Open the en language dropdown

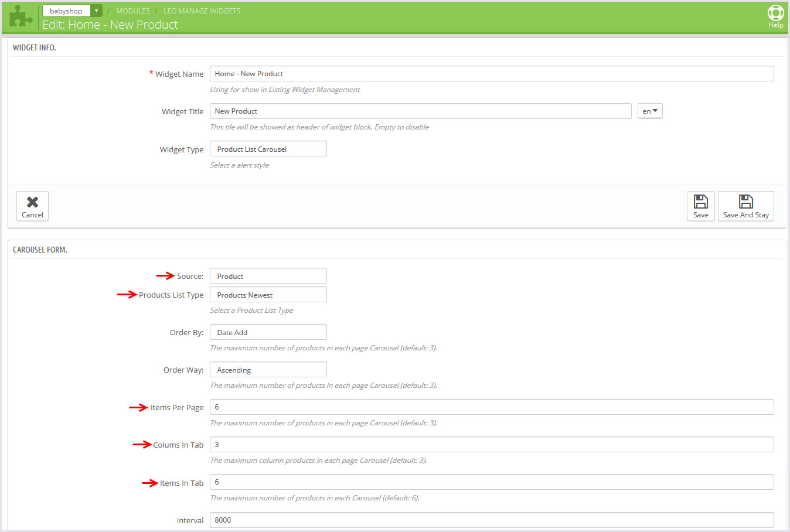650,111
